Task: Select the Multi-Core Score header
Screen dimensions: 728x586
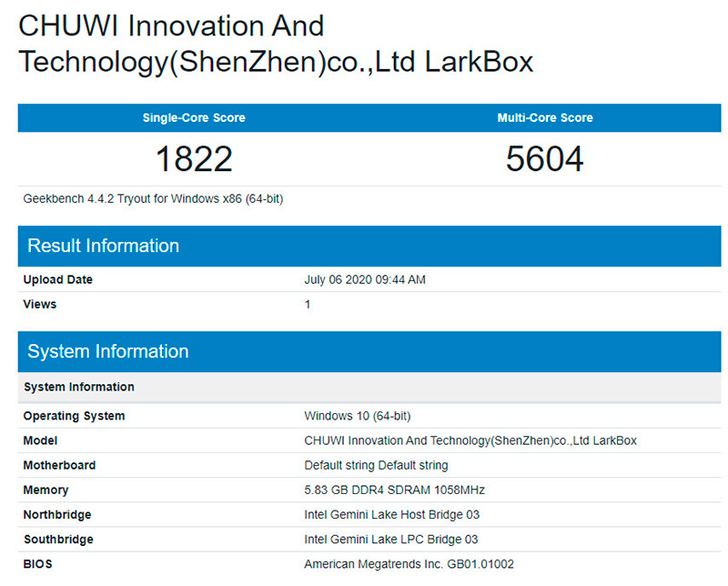Action: click(544, 118)
